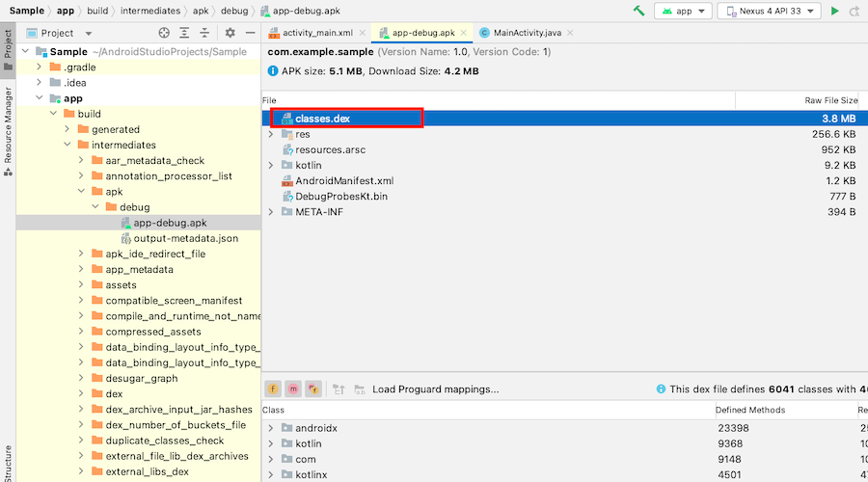The height and width of the screenshot is (482, 868).
Task: Click the rerun icon next to the Run button
Action: (x=854, y=11)
